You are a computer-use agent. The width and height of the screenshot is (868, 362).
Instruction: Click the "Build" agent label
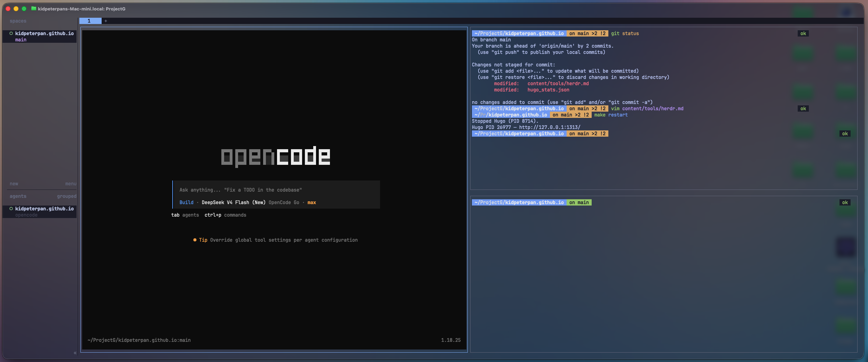click(187, 202)
